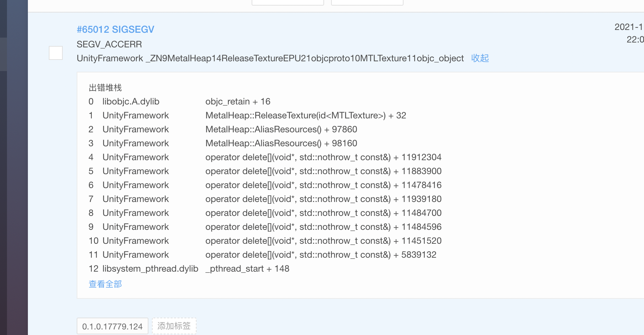The image size is (644, 335).
Task: Add a new label via 添加标签
Action: click(x=174, y=326)
